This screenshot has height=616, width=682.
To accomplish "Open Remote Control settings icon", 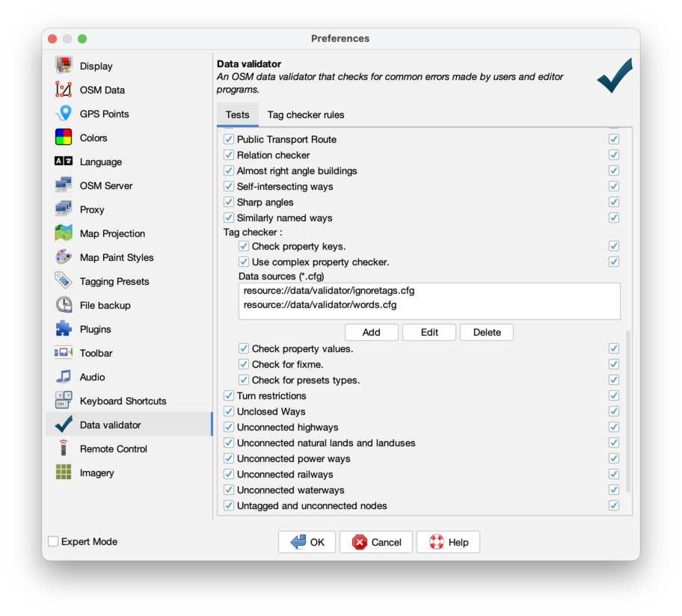I will 64,449.
